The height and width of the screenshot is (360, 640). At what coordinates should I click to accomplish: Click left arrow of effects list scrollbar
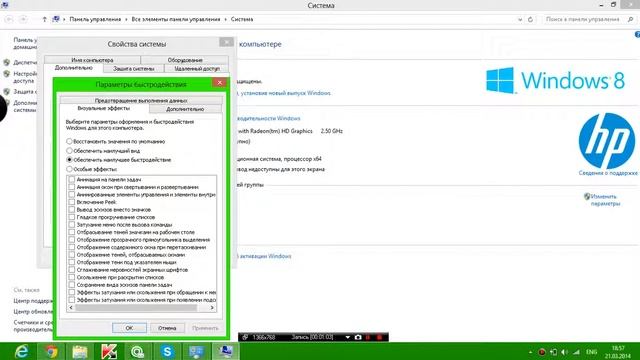(71, 308)
